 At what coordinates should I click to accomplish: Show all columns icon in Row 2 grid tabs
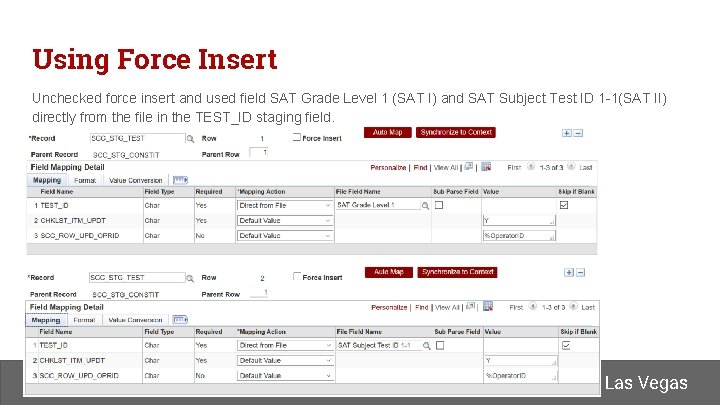tap(180, 320)
